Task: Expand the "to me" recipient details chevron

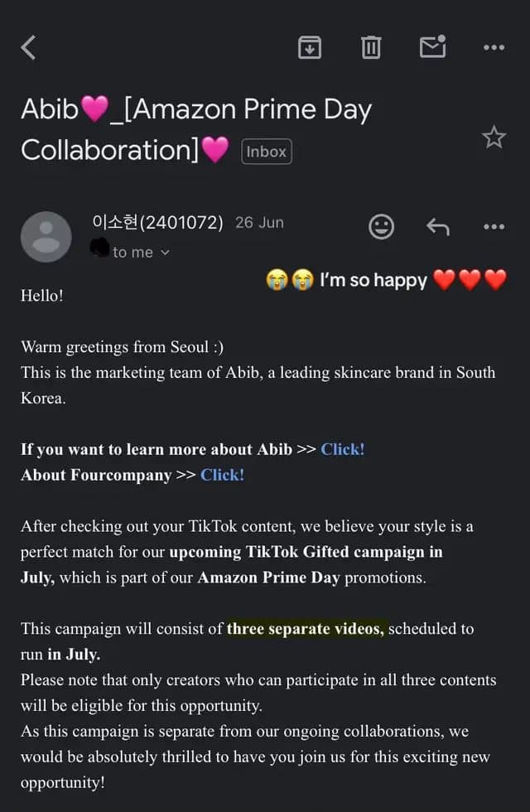Action: tap(165, 253)
